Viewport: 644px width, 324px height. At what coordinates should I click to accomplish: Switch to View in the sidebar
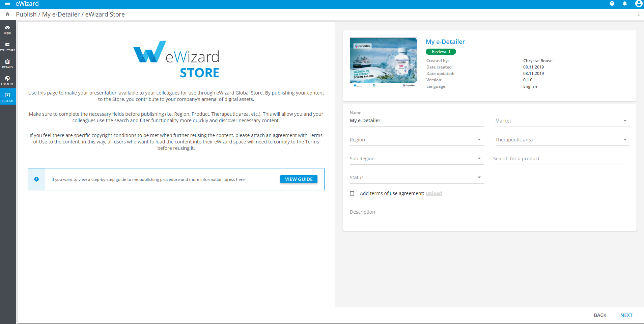[7, 30]
